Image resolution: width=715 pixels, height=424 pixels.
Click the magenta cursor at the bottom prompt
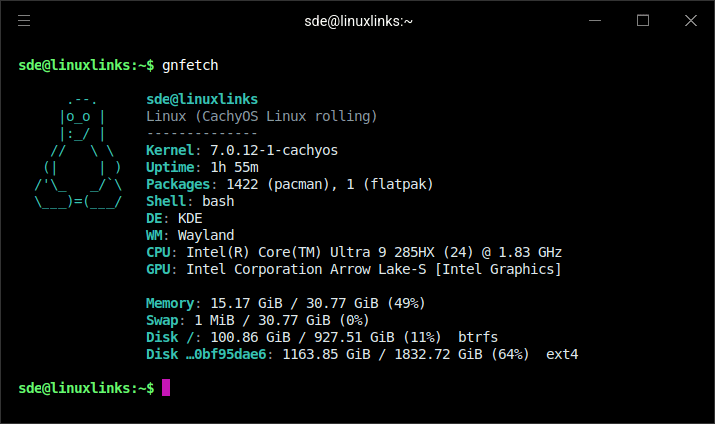pos(166,388)
